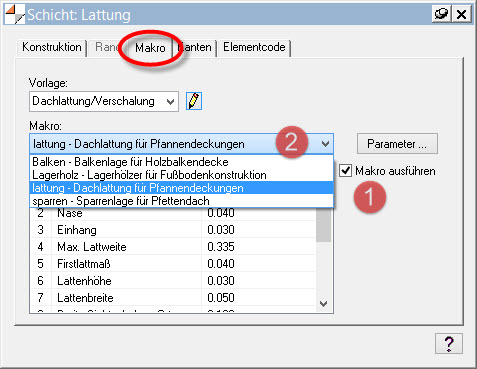Screen dimensions: 477x369
Task: Click the parameter list scrollbar thumb
Action: pyautogui.click(x=323, y=225)
